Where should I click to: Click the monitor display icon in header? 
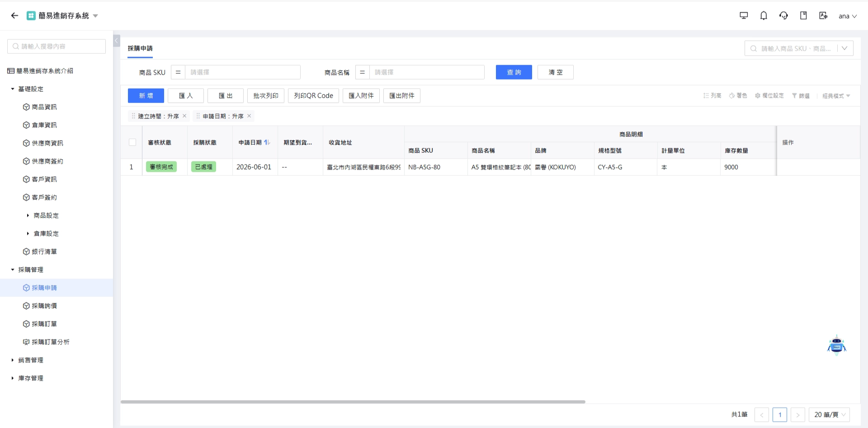point(744,16)
